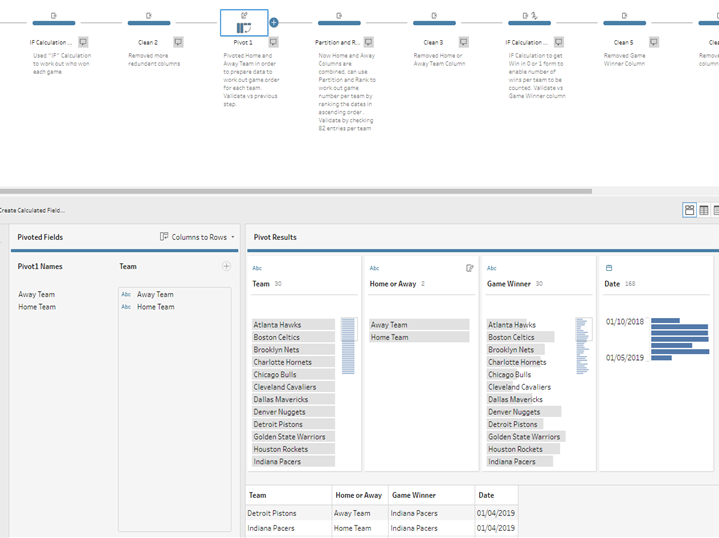Click the Home or Away grid column header
The image size is (719, 538).
pos(360,495)
